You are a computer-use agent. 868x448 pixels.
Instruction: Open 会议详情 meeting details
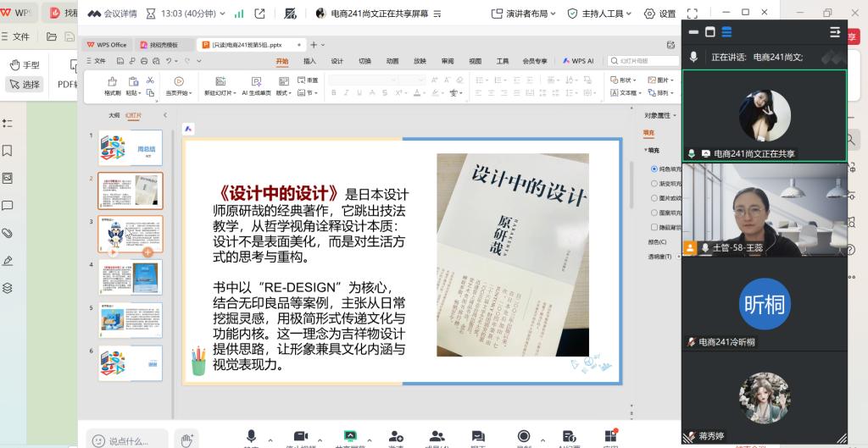click(x=113, y=14)
